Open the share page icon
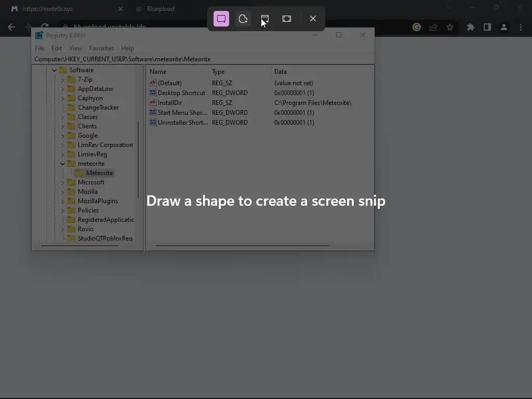532x399 pixels. pos(433,27)
